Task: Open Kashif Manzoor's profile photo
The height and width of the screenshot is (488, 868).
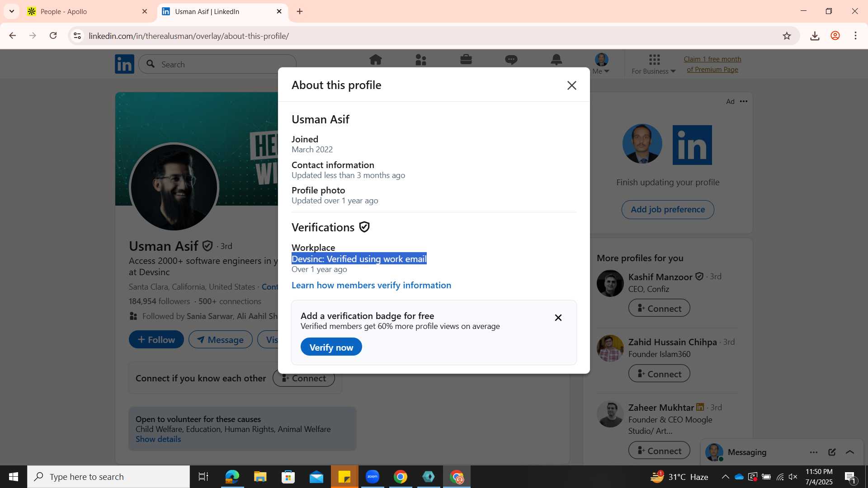Action: coord(610,283)
